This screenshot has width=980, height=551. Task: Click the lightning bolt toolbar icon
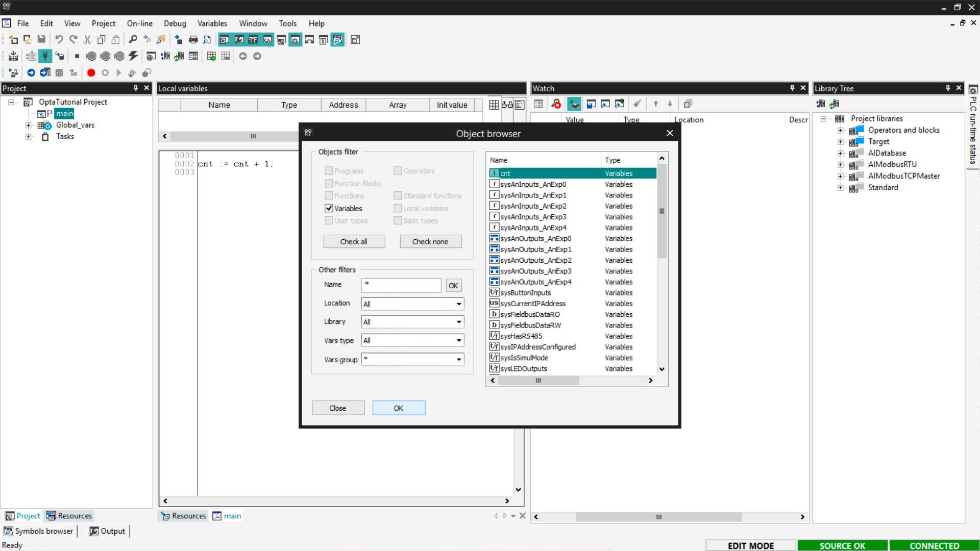click(x=133, y=56)
